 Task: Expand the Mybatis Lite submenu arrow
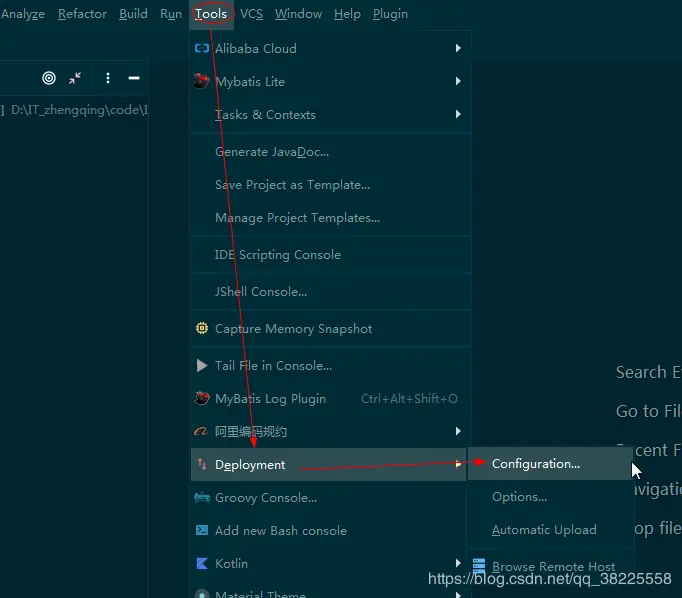pos(458,81)
